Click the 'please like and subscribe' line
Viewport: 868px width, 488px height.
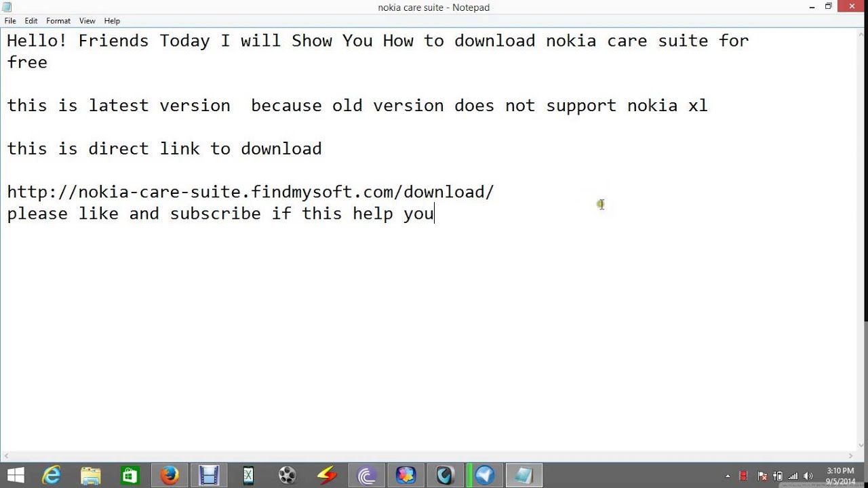[220, 214]
